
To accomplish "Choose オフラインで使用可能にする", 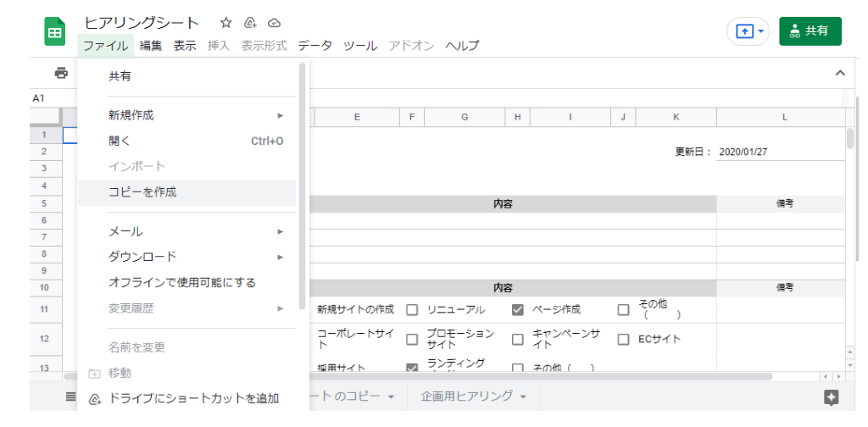I will click(x=186, y=283).
